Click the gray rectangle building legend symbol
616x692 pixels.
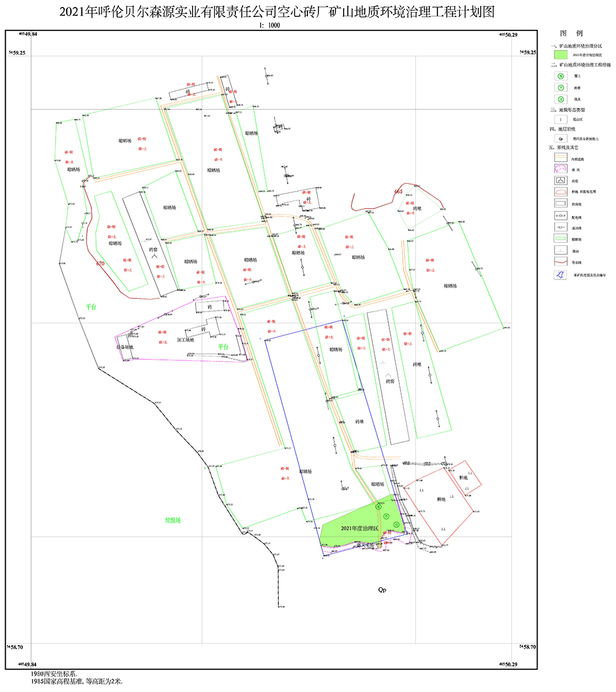tap(560, 203)
